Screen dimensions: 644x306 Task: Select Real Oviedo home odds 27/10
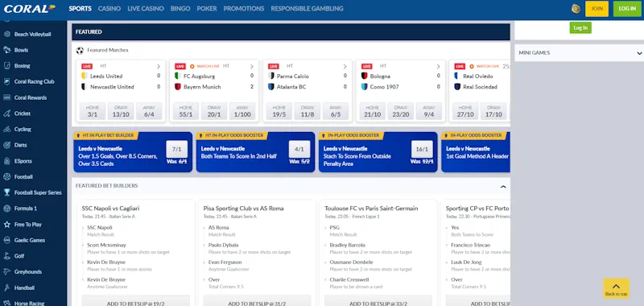point(465,111)
